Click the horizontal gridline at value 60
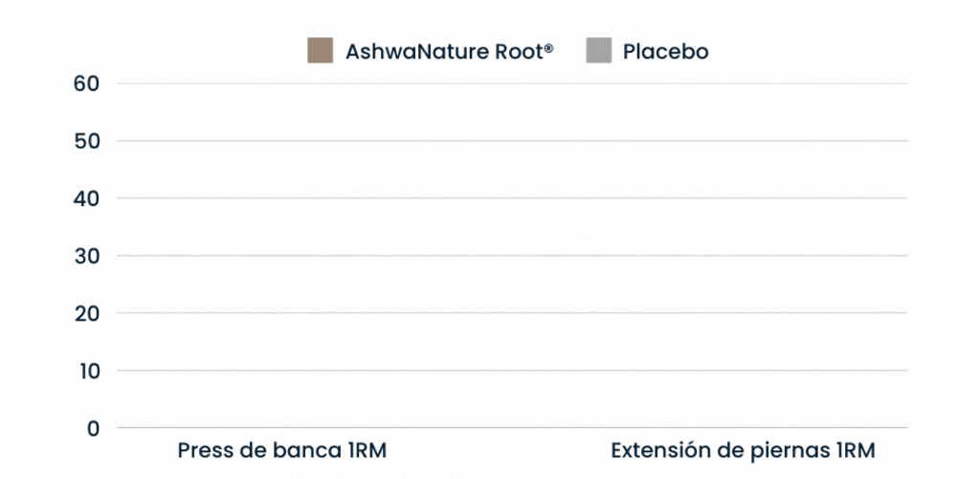Screen dimensions: 980x479 tap(512, 83)
